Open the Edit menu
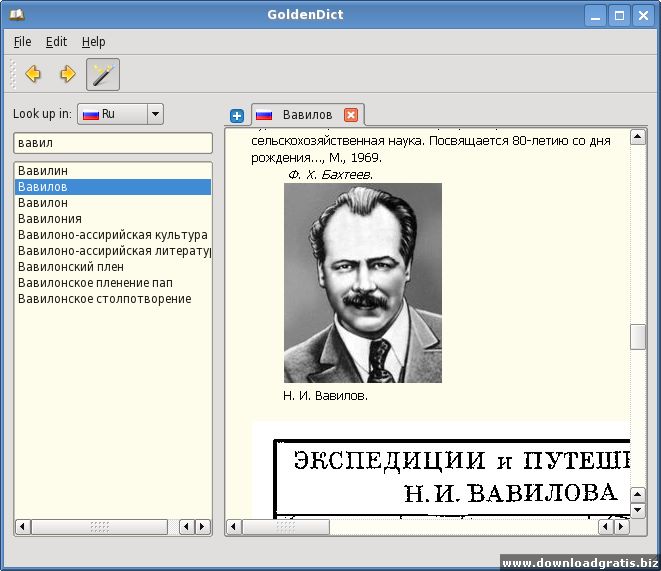 [x=56, y=42]
